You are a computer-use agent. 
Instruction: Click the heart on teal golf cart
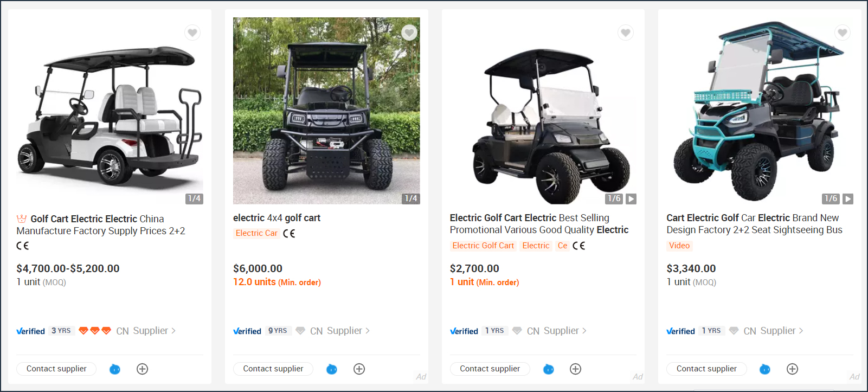tap(843, 33)
